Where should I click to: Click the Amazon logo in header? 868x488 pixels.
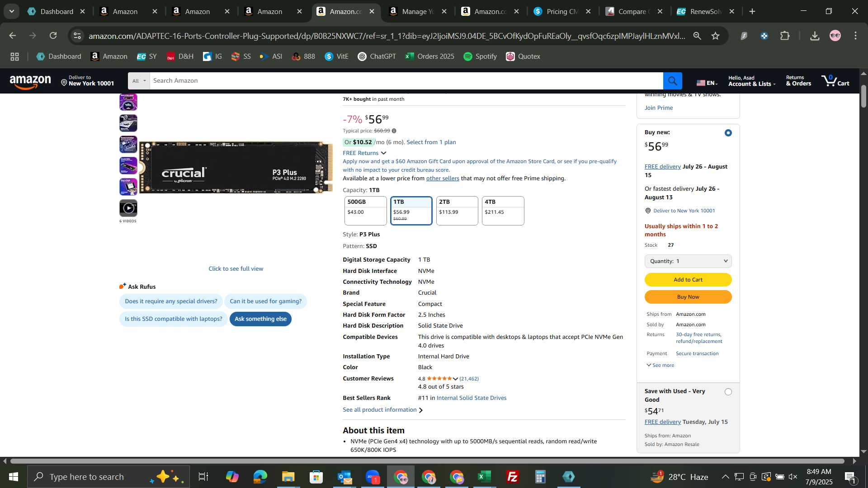[x=30, y=82]
